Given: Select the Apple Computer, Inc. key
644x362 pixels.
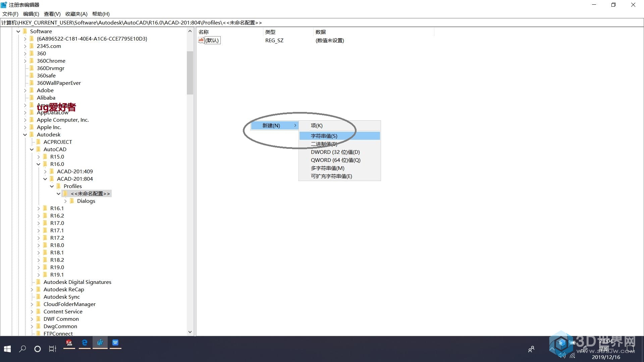Looking at the screenshot, I should point(63,120).
